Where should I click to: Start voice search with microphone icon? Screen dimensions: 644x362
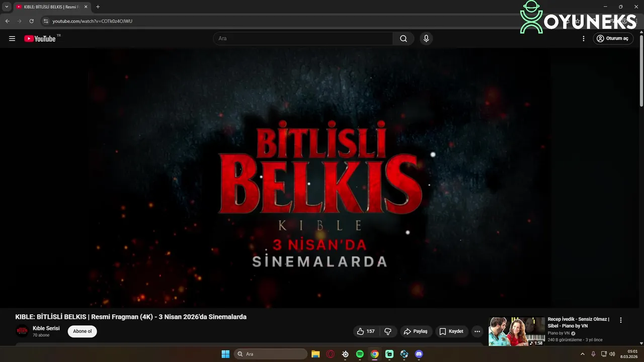tap(426, 39)
